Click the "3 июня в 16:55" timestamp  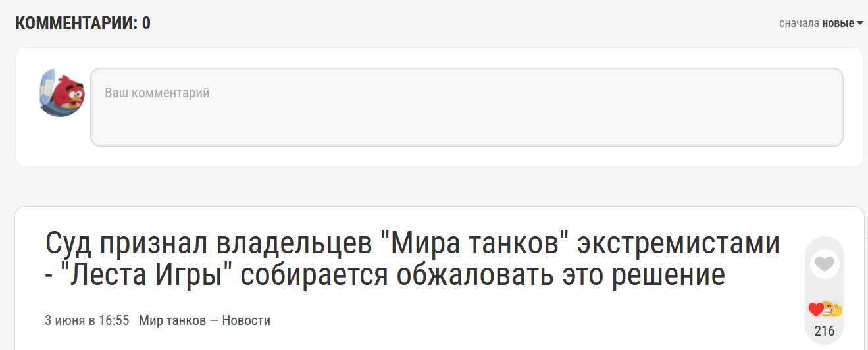click(87, 320)
